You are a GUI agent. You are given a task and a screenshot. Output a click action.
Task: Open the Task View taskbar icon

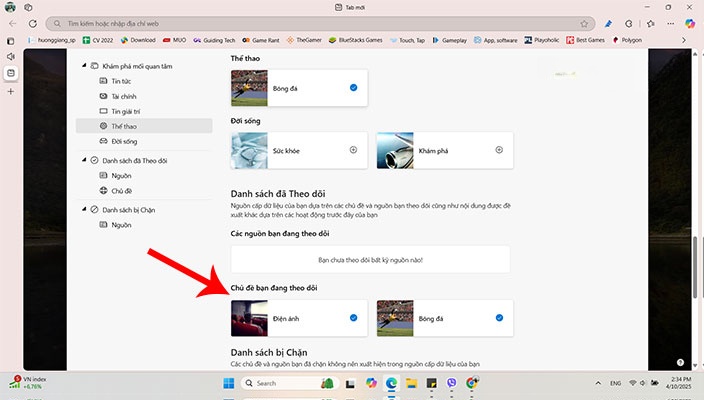click(x=350, y=384)
